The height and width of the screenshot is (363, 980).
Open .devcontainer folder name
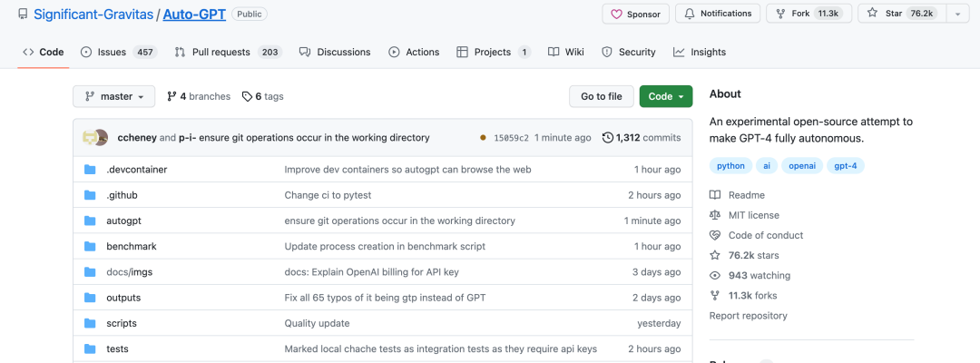click(x=137, y=170)
